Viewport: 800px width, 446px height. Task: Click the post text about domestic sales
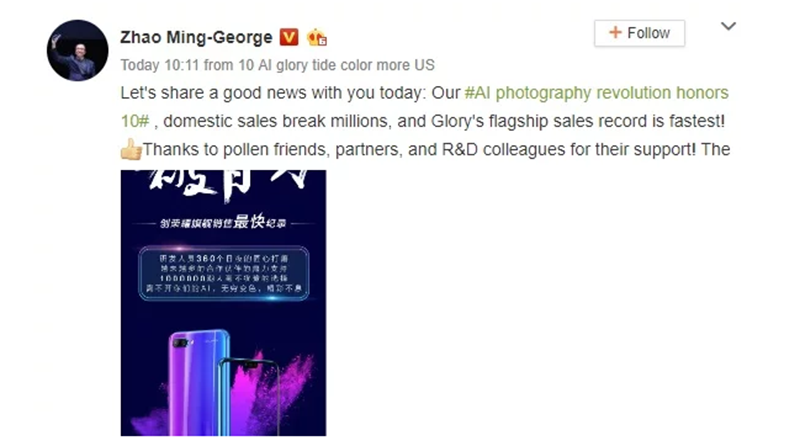[439, 121]
